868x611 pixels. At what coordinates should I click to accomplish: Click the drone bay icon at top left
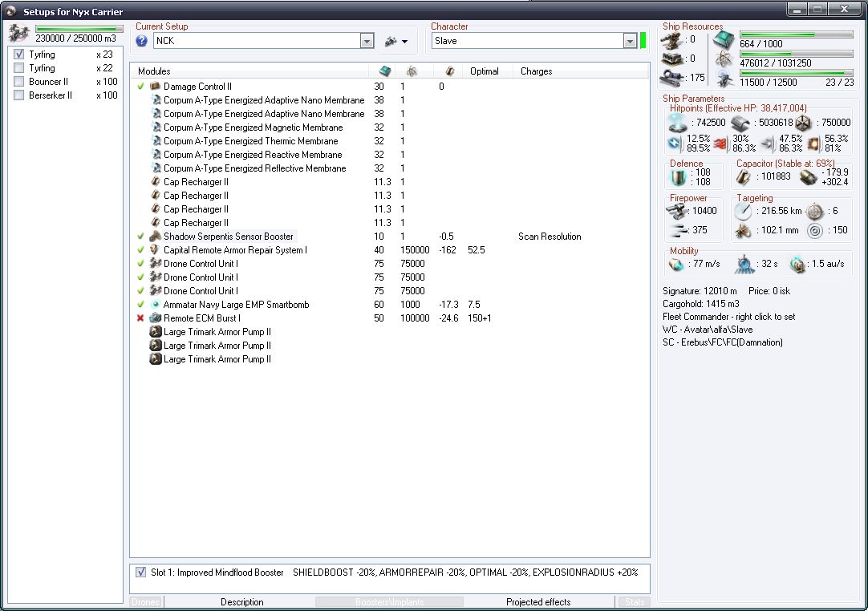click(x=19, y=34)
